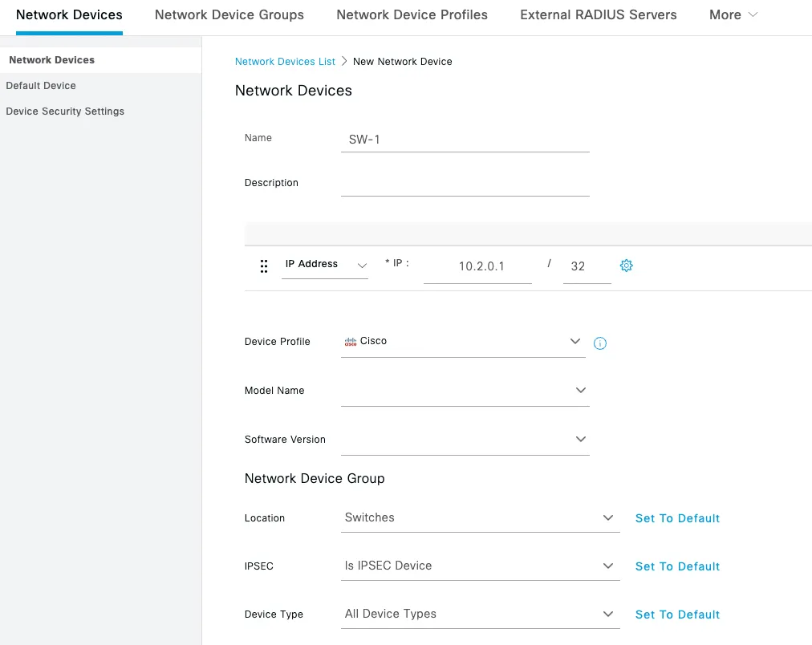Click the Cisco logo in Device Profile field
The width and height of the screenshot is (812, 645).
click(x=350, y=341)
